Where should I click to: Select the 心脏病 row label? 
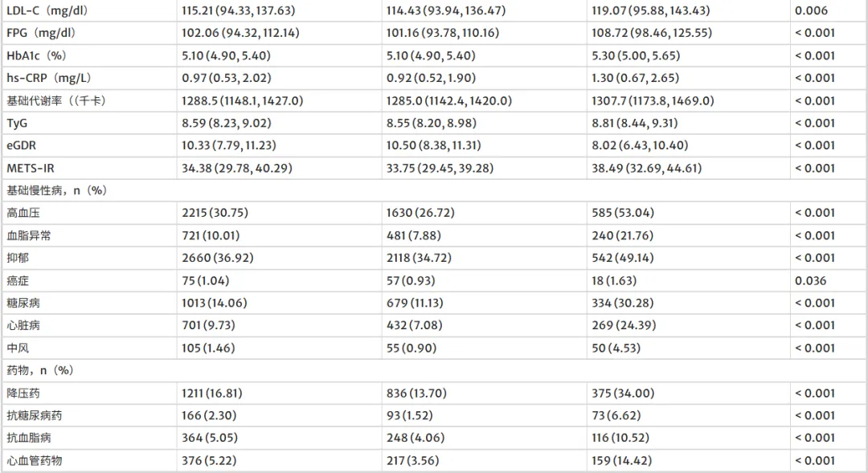tap(23, 325)
